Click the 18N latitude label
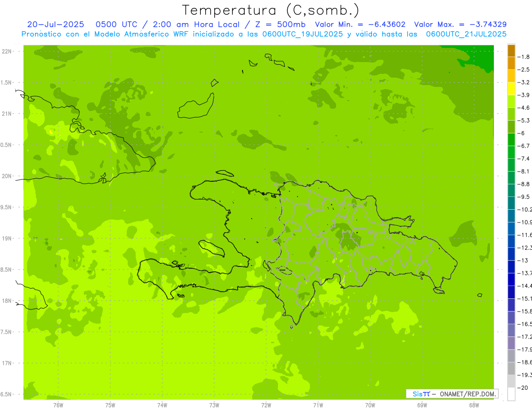 click(7, 301)
